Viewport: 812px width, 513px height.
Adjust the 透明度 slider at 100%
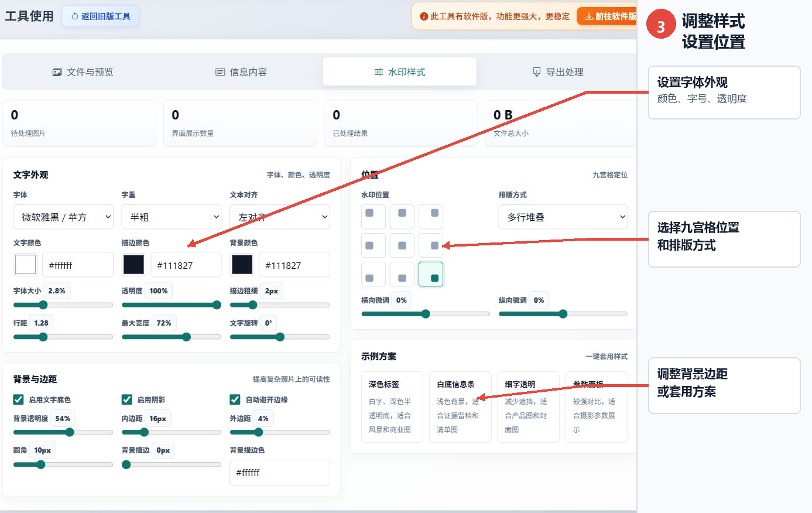[172, 305]
